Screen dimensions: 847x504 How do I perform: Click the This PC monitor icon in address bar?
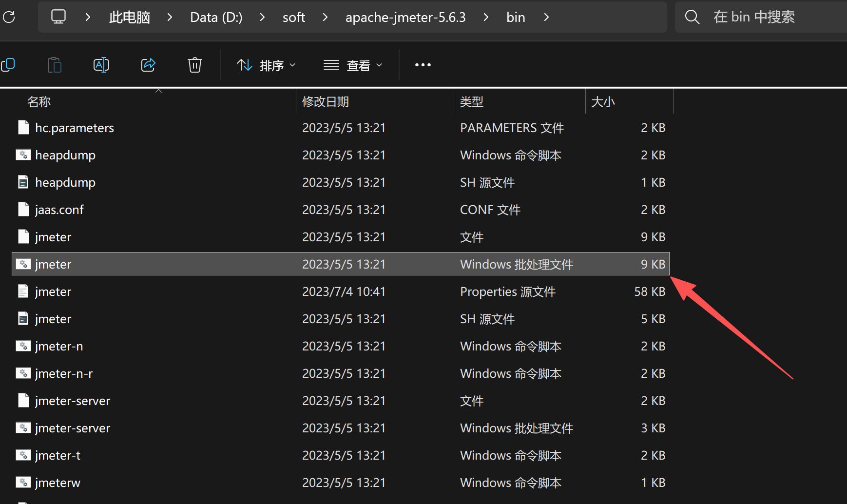click(x=58, y=17)
